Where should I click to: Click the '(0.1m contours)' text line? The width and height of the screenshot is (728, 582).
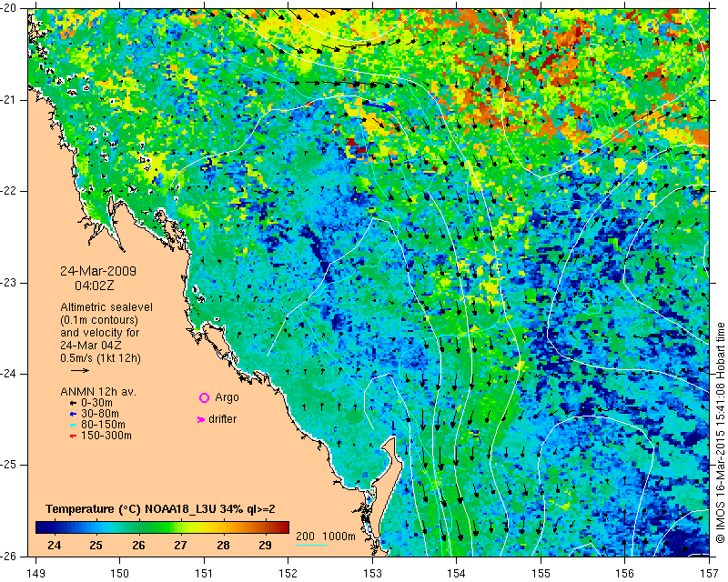(x=99, y=320)
